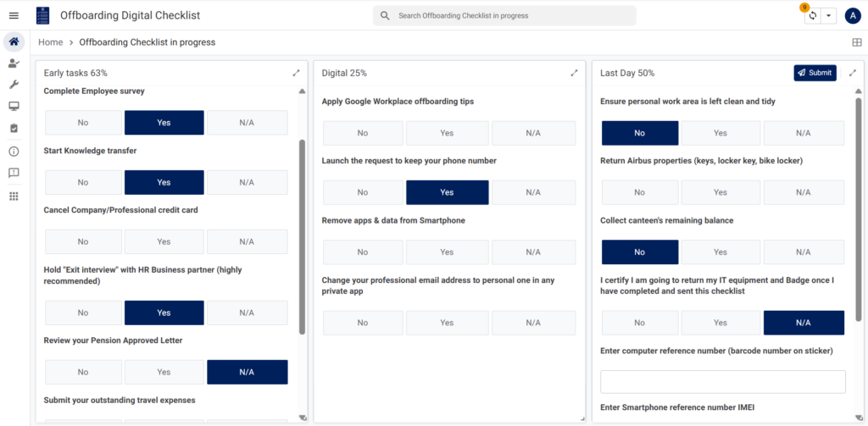Focus the Search Offboarding Checklist field

(504, 15)
